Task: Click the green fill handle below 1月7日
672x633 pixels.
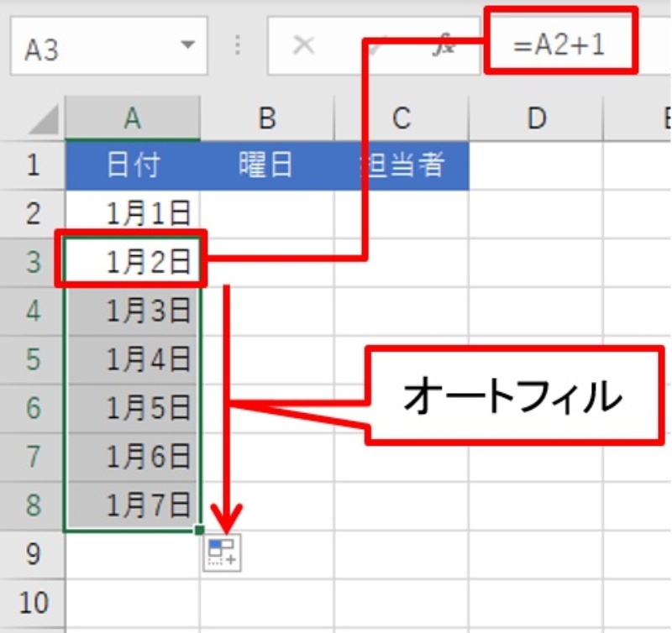Action: coord(199,530)
